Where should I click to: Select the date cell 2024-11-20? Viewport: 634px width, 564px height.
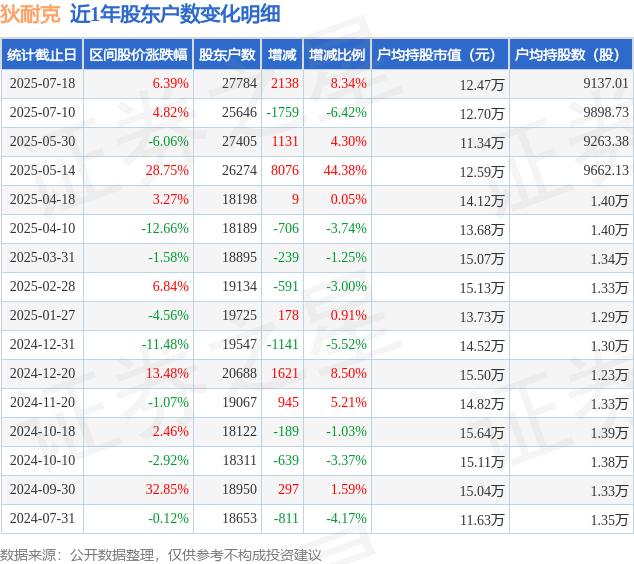(42, 402)
